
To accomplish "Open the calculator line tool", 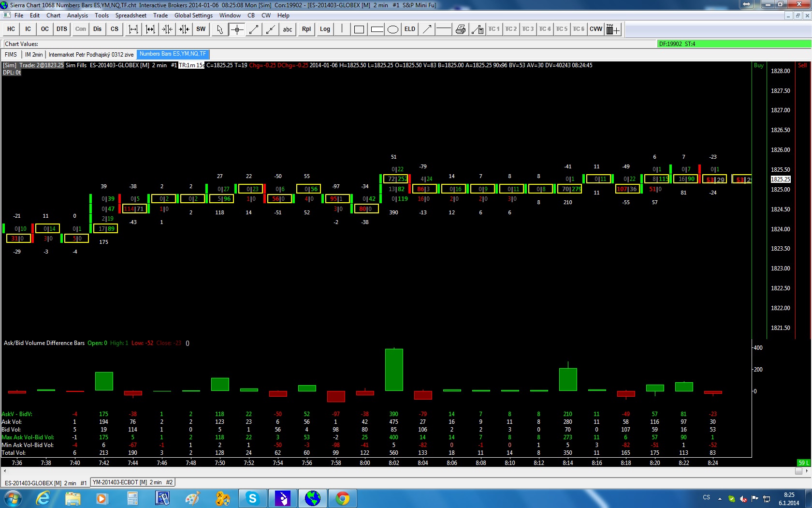I will [x=478, y=29].
